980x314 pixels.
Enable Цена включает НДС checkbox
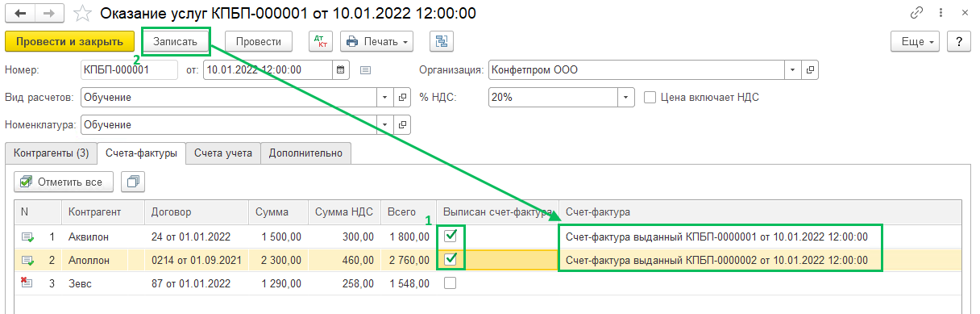coord(650,97)
